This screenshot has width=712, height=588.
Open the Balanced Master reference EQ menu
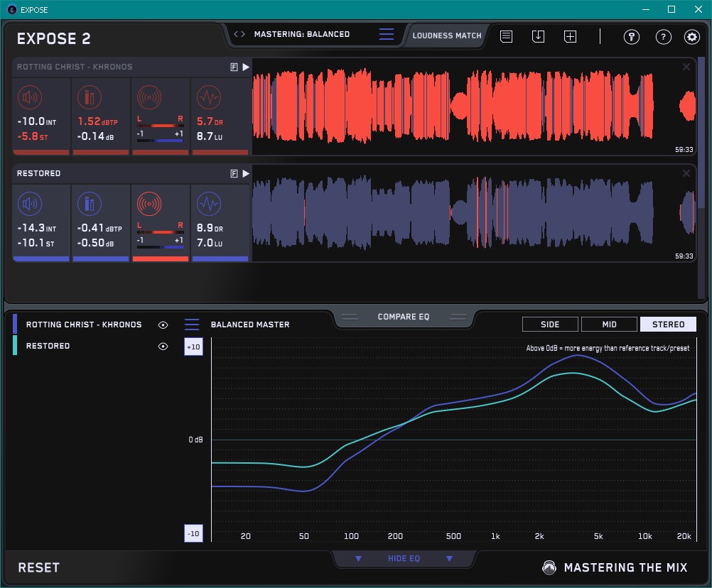(192, 325)
